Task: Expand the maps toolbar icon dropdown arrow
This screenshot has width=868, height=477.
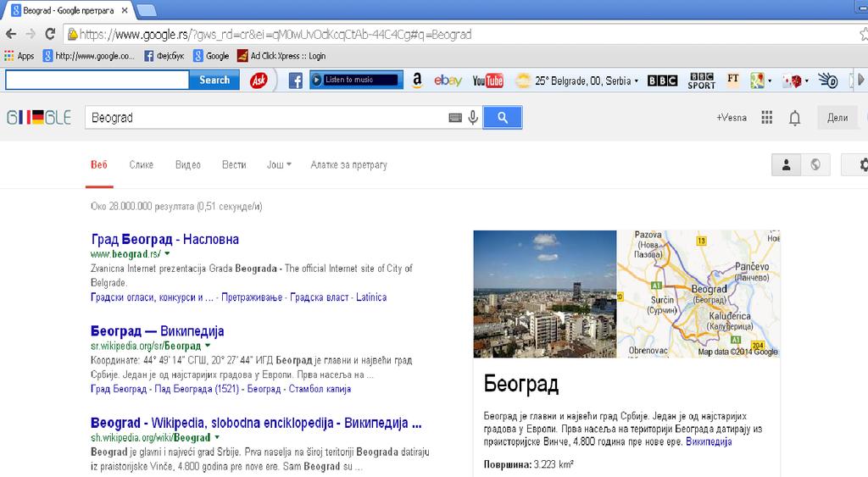Action: pyautogui.click(x=770, y=81)
